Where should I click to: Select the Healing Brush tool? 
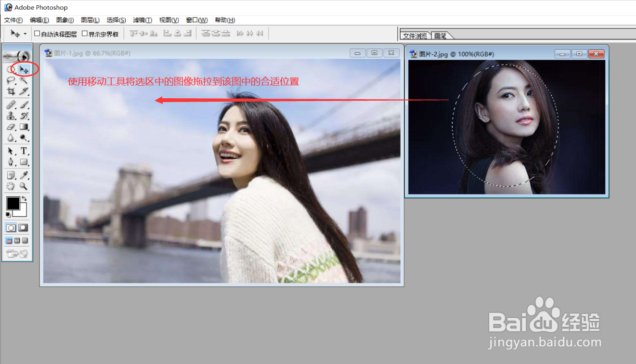pyautogui.click(x=10, y=105)
